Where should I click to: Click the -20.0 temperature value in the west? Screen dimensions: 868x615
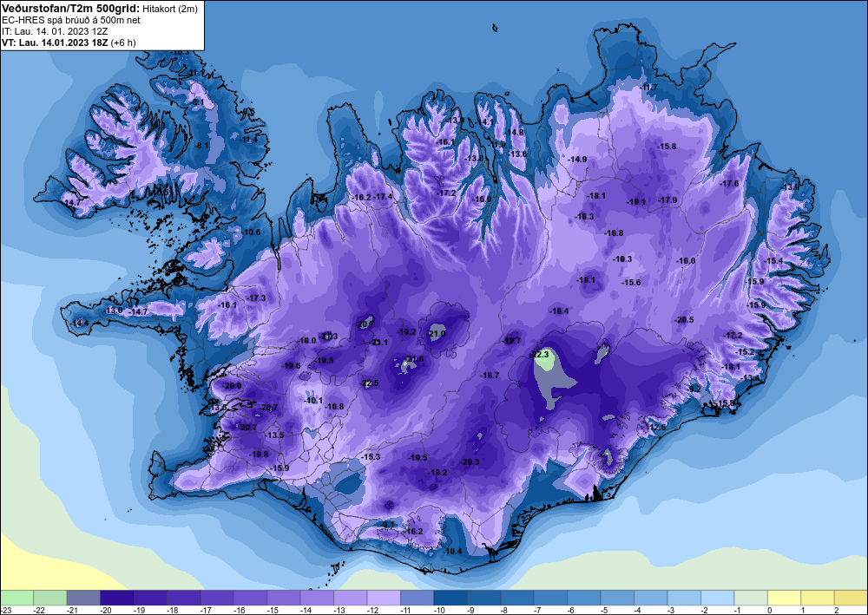[233, 385]
